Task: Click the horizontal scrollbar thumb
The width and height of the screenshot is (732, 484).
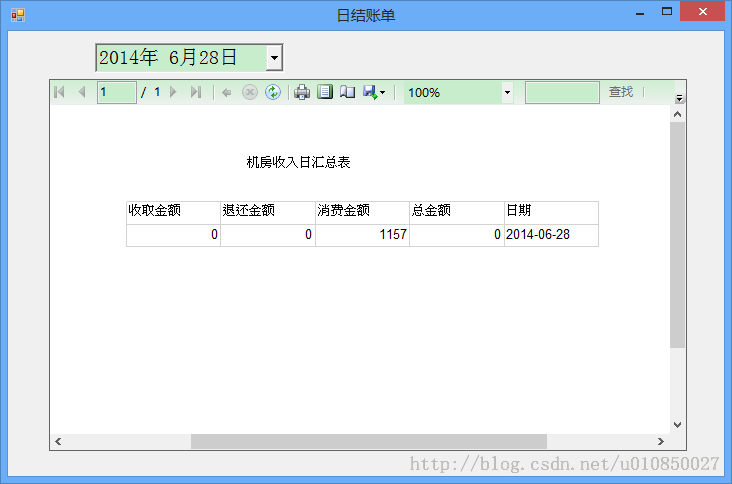Action: (369, 442)
